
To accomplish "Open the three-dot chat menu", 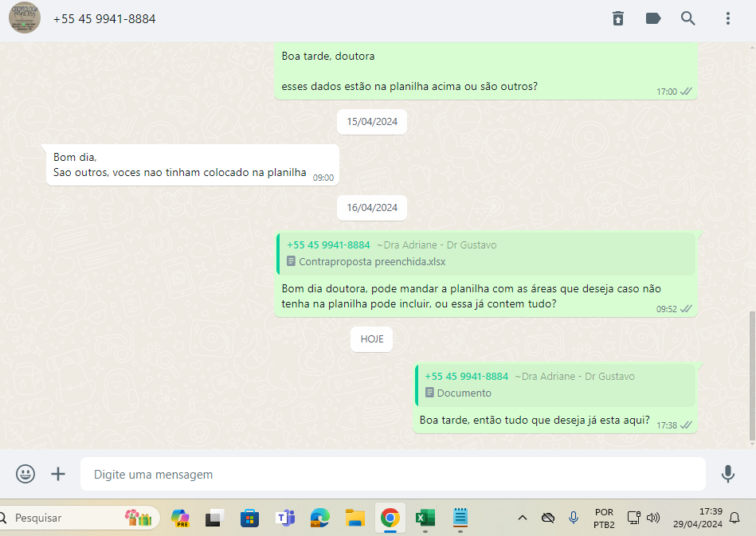I will click(x=727, y=18).
